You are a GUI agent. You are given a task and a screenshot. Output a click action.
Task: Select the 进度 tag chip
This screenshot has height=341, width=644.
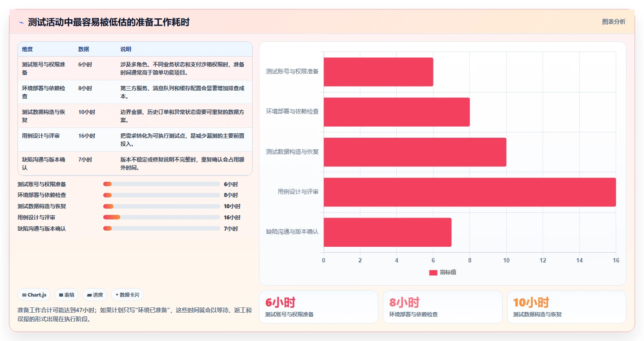[95, 295]
